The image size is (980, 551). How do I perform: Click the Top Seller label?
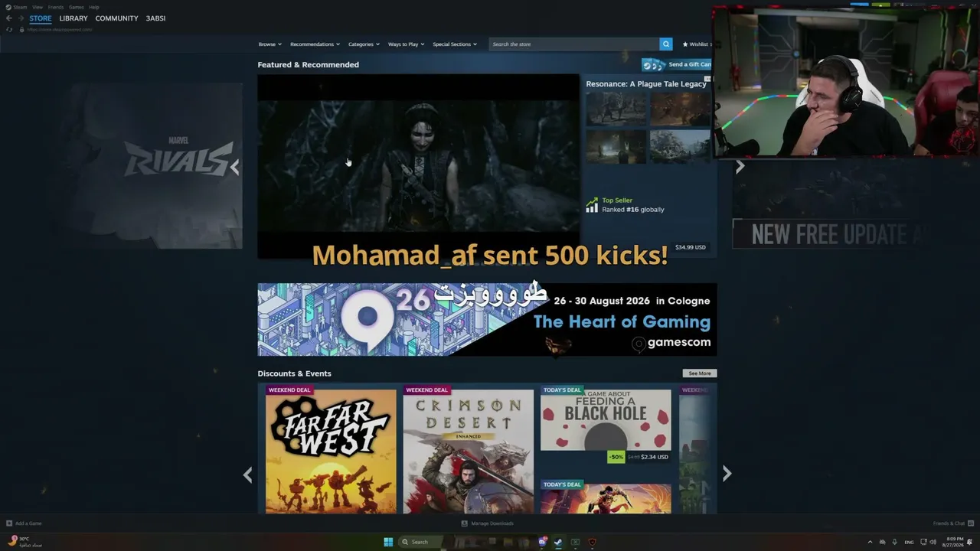tap(617, 201)
